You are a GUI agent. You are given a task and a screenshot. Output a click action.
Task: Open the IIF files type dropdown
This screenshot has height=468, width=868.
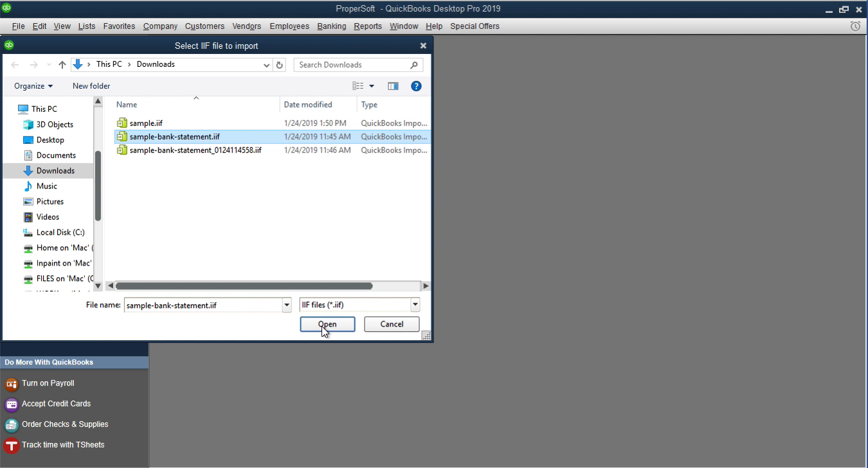[415, 304]
